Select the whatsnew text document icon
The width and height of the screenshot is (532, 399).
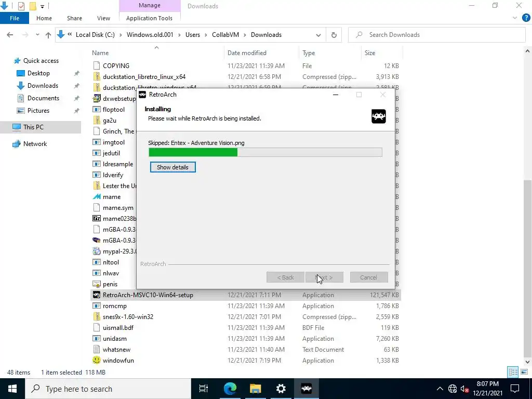(97, 349)
